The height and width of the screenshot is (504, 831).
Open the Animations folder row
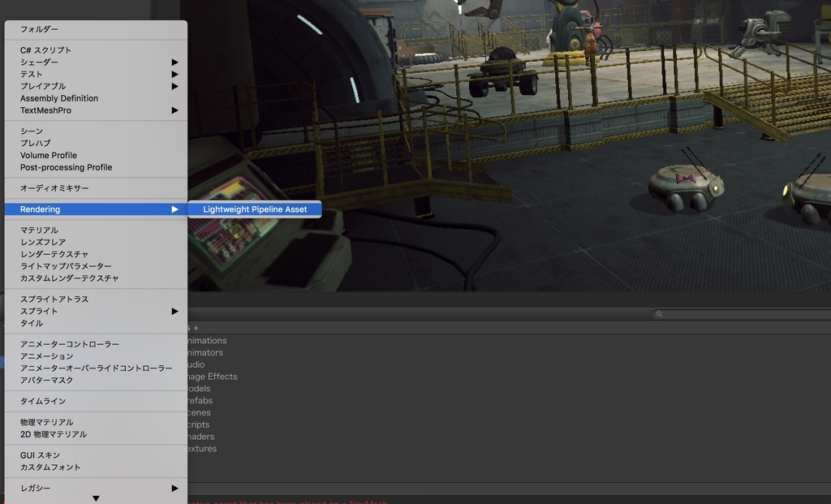(207, 341)
